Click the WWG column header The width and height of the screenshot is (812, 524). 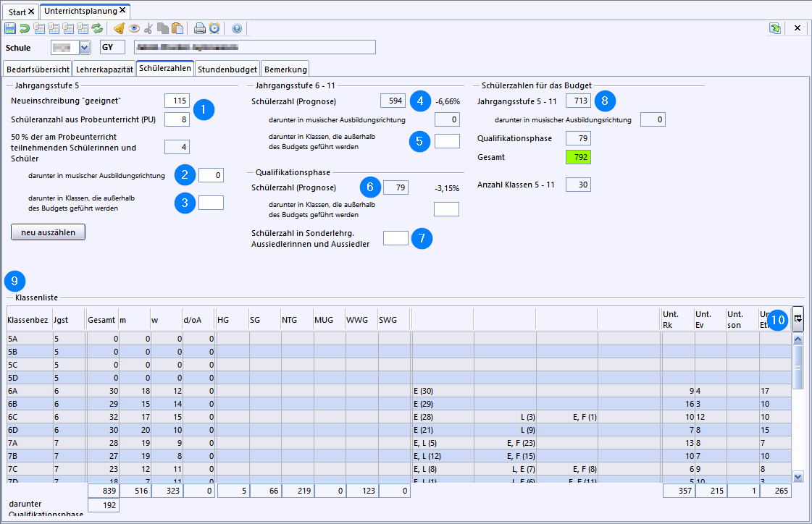(x=362, y=320)
